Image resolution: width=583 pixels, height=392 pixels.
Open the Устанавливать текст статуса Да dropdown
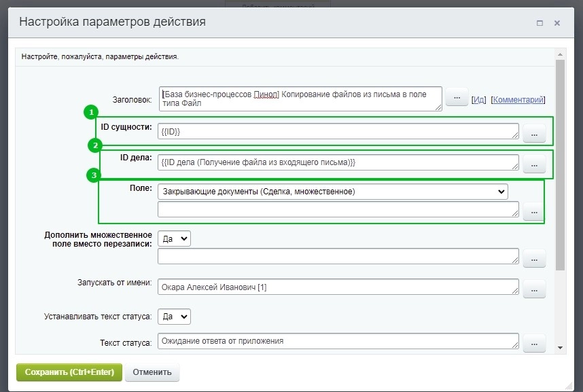point(175,317)
